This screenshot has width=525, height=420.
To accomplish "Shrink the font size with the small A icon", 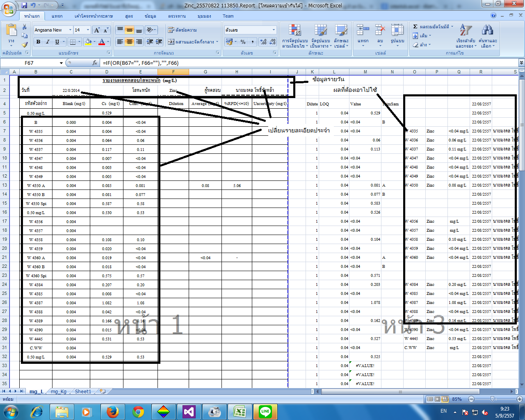I will point(105,30).
